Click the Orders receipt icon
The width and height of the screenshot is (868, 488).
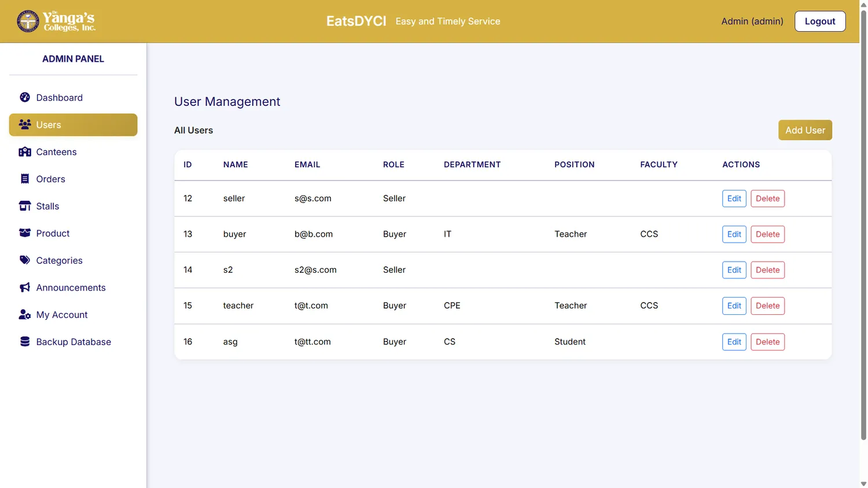tap(25, 179)
